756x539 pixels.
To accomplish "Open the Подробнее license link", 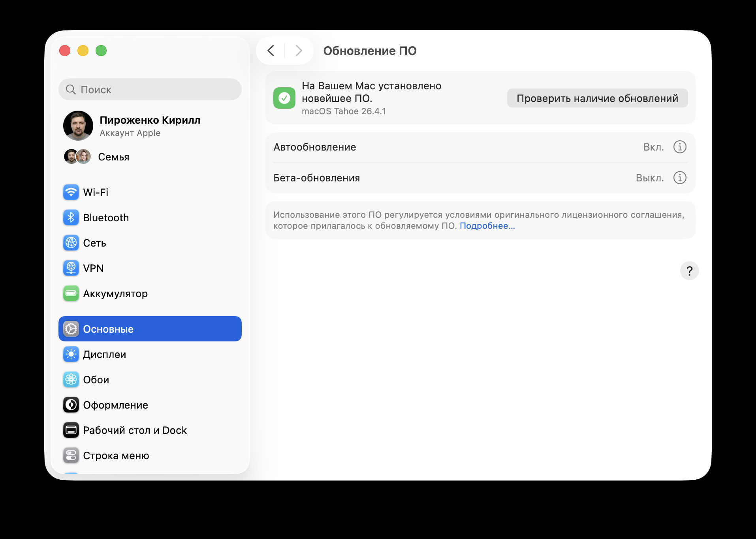I will coord(487,226).
